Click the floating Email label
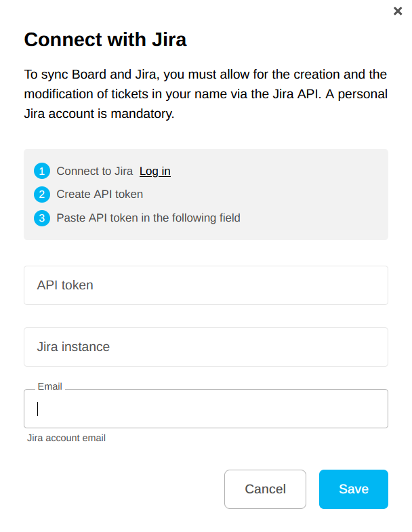412x532 pixels. 49,386
